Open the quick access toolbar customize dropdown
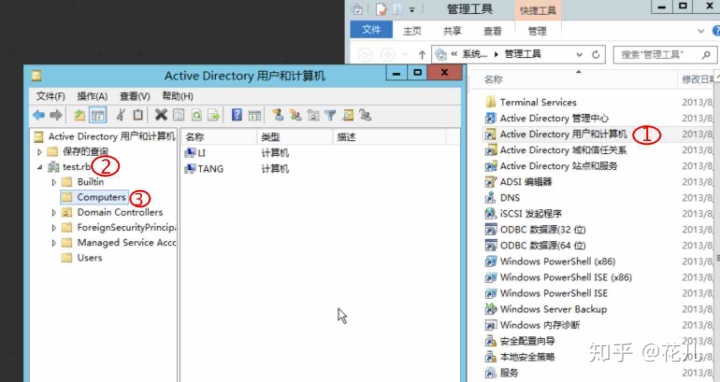Screen dimensions: 720x382 coord(412,9)
